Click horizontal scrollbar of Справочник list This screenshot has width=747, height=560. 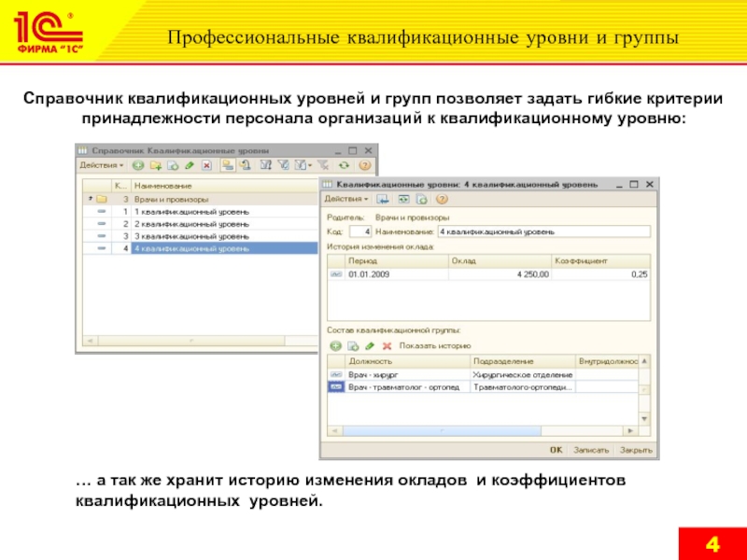[190, 341]
